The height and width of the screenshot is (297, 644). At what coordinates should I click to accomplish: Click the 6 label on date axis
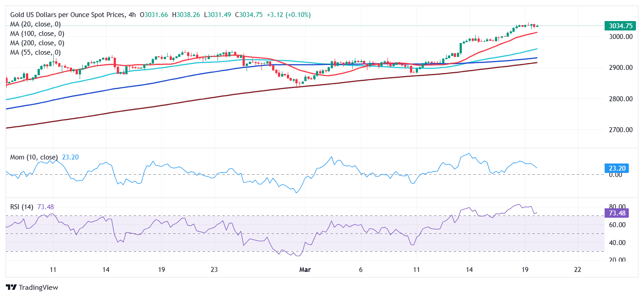361,270
